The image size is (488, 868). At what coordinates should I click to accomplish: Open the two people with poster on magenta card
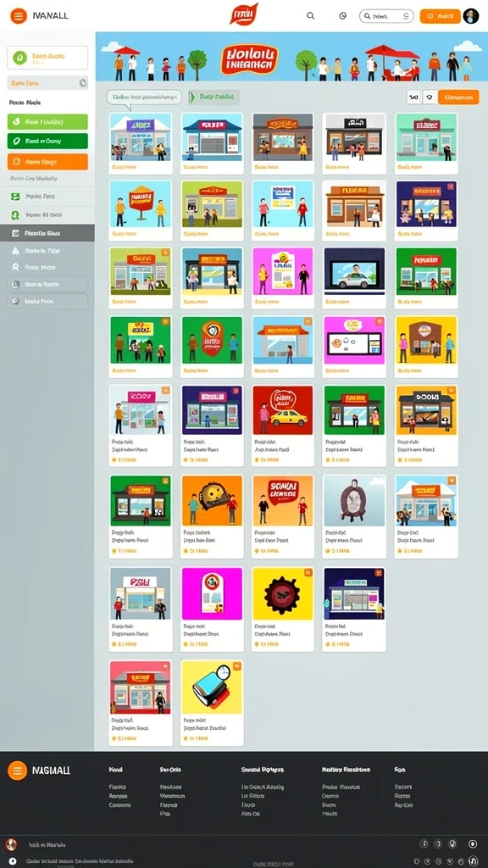[x=283, y=278]
